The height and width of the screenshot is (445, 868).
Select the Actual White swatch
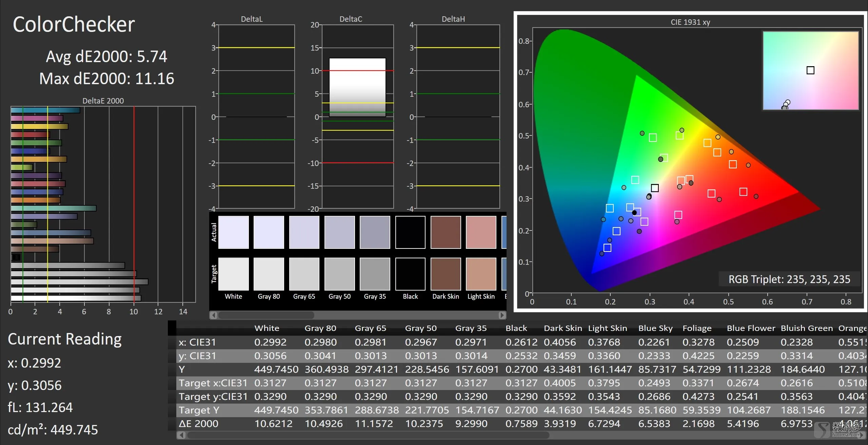(x=233, y=232)
